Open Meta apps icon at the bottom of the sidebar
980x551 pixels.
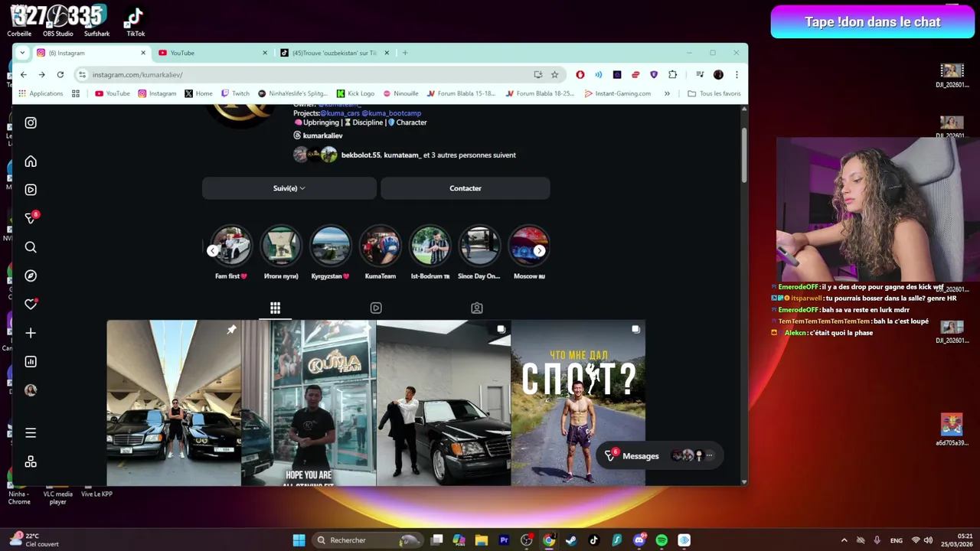31,461
